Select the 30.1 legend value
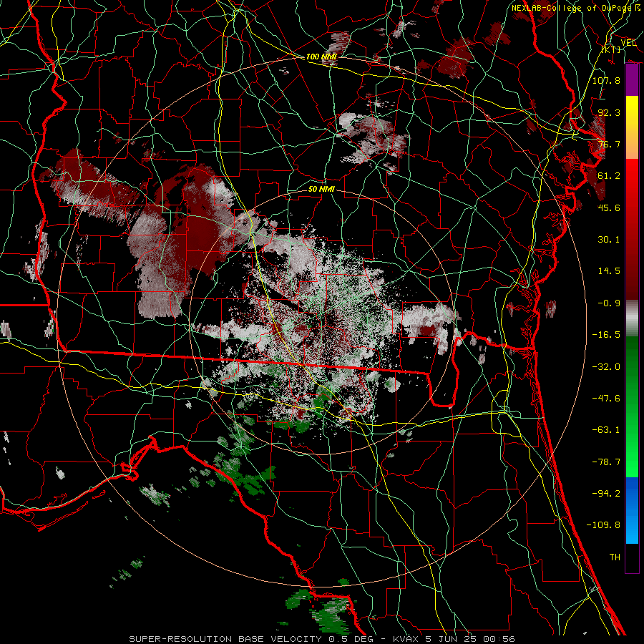The width and height of the screenshot is (644, 644). point(609,240)
